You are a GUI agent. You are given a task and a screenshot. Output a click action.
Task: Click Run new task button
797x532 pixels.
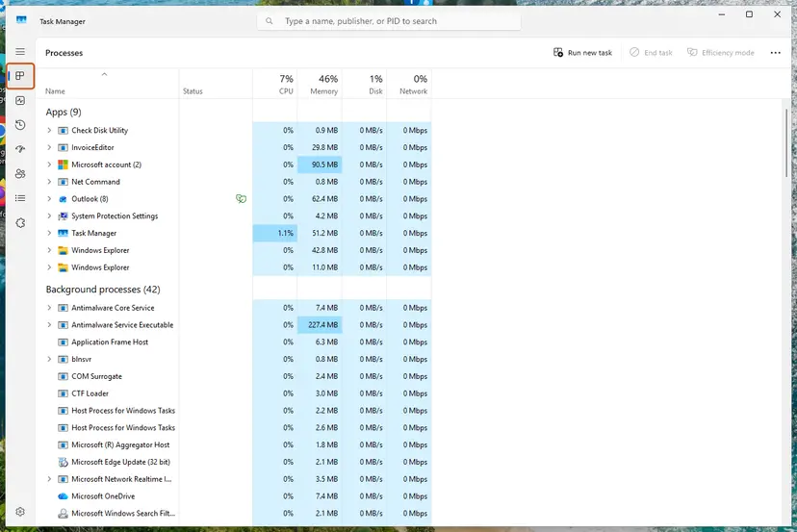pos(582,52)
